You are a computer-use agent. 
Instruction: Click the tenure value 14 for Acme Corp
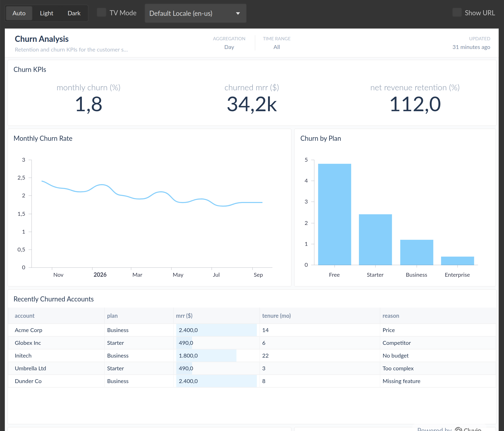(320, 330)
